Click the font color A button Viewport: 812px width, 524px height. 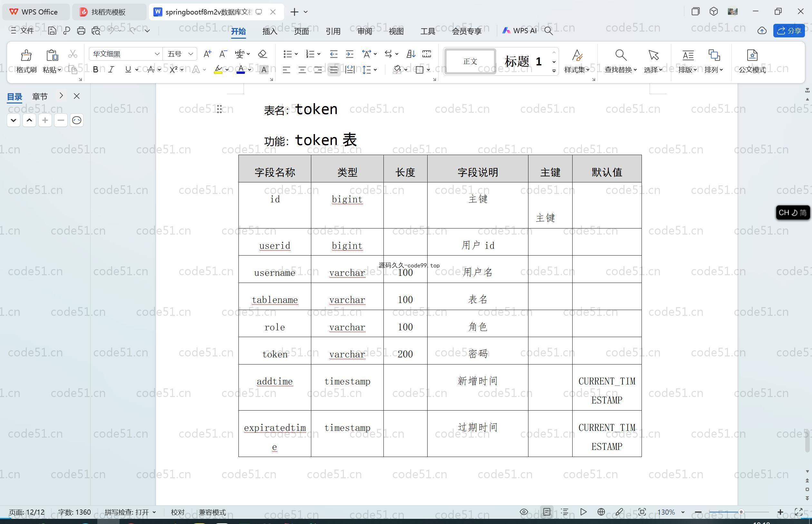click(241, 70)
